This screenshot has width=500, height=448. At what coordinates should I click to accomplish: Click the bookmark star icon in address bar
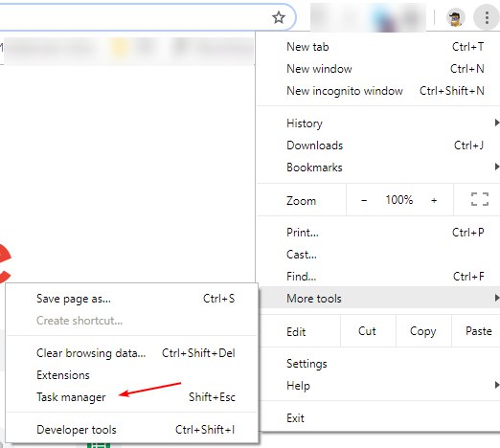point(279,17)
